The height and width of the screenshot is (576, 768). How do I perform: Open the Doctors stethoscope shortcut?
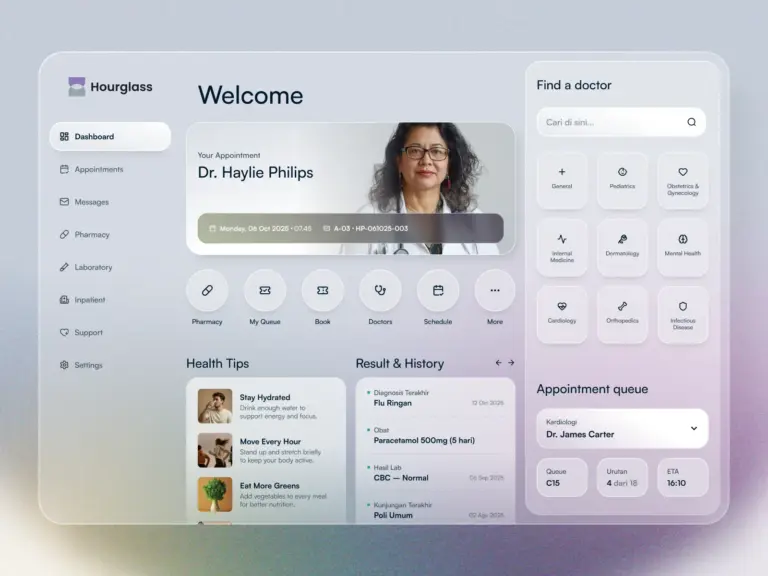pyautogui.click(x=380, y=290)
